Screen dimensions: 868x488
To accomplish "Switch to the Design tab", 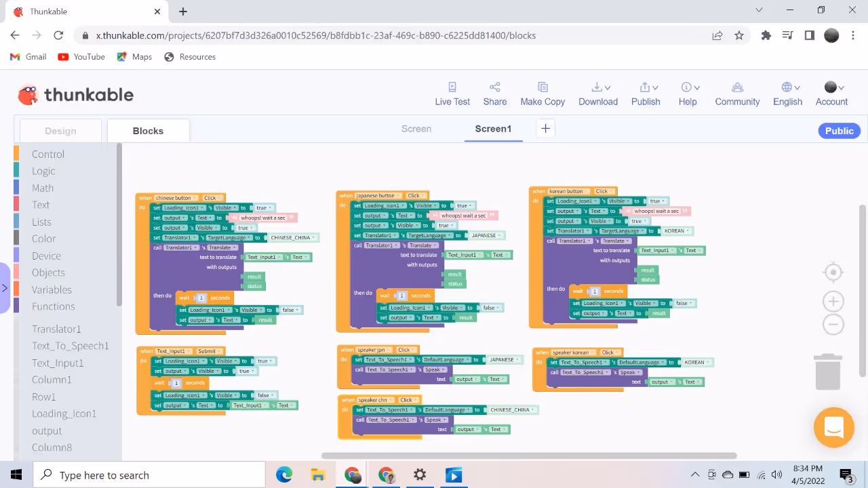I will pyautogui.click(x=60, y=131).
